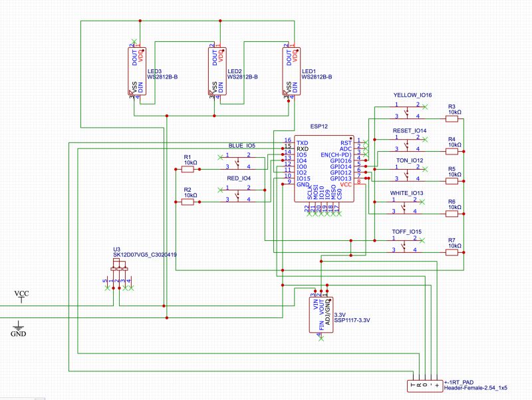Click the WHITE_IO13 push button switch symbol

point(404,206)
